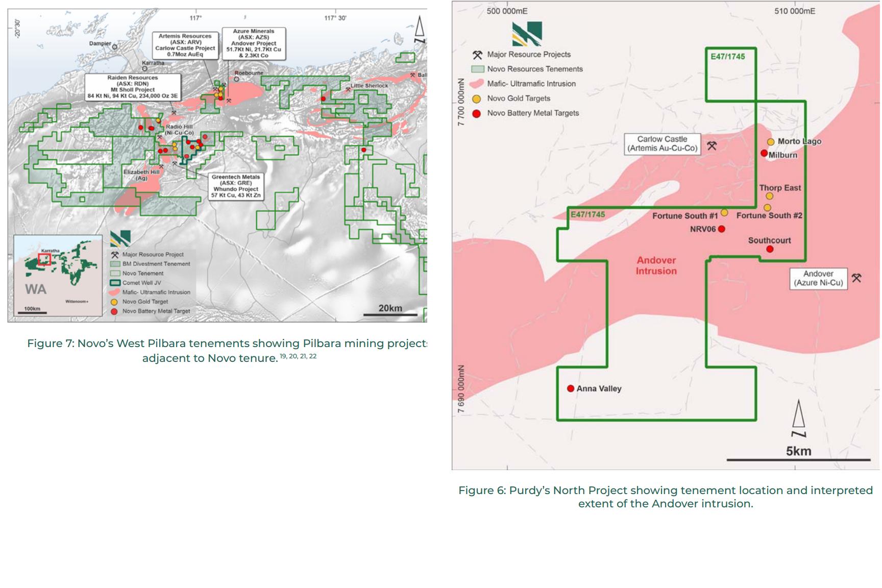Click the Novo logo in Figure 7 legend

[120, 238]
